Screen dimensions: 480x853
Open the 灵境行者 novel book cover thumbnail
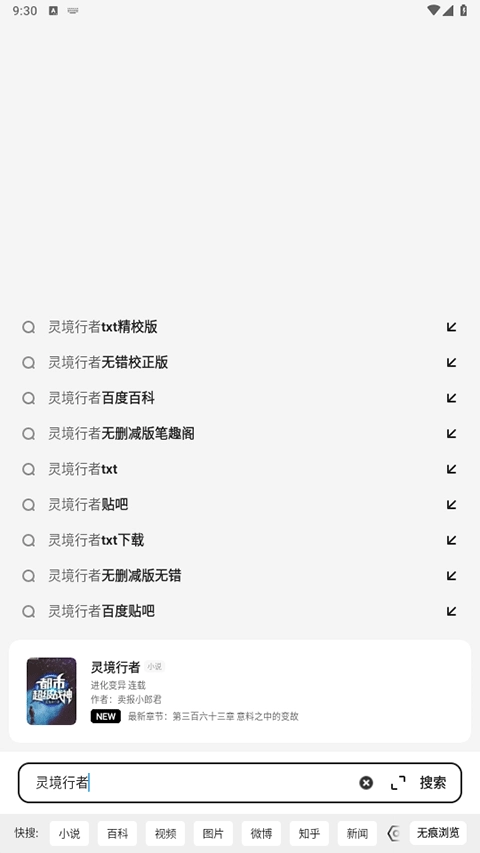52,691
